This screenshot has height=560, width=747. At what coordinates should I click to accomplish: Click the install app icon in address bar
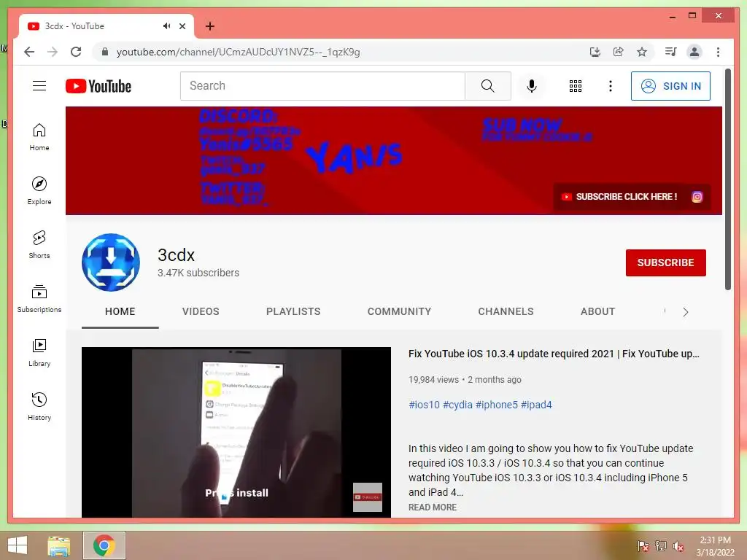[595, 52]
